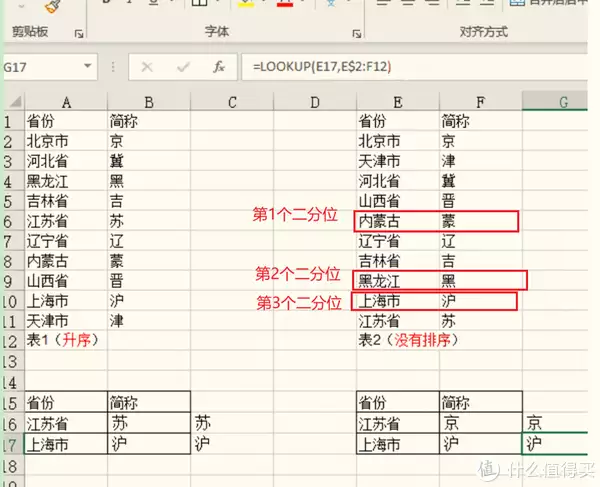Select cell A2 北京市
This screenshot has height=487, width=600.
pyautogui.click(x=66, y=141)
